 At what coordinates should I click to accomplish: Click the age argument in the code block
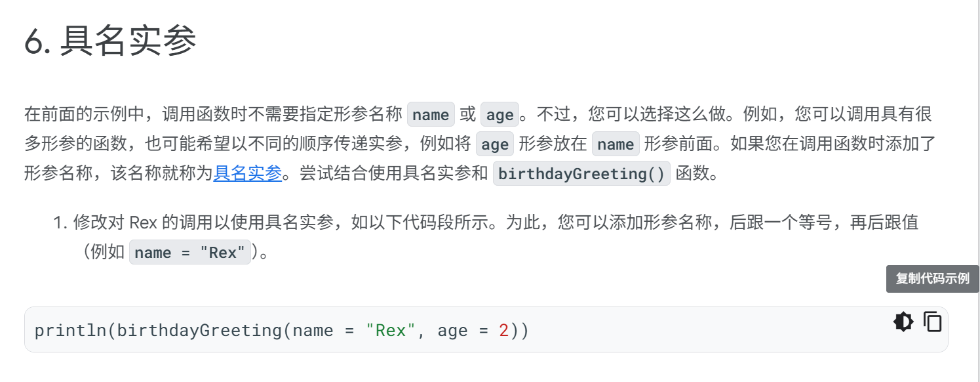(452, 330)
